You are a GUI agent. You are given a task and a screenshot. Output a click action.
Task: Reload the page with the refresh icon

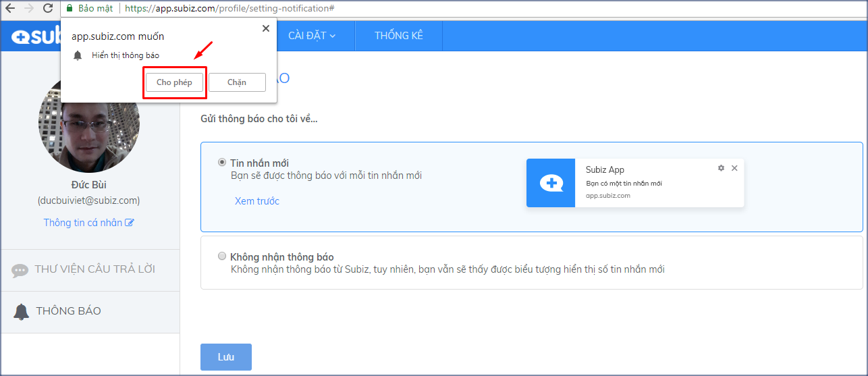pos(48,9)
